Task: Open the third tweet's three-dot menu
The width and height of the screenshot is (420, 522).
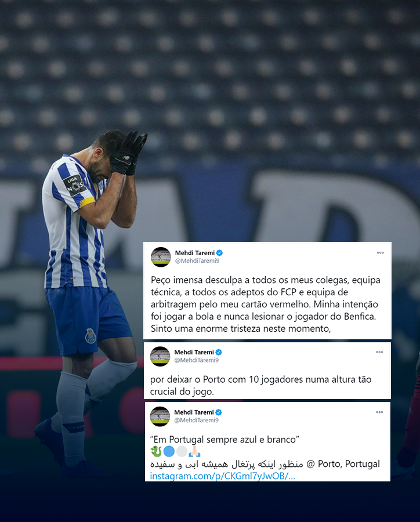Action: pos(379,412)
